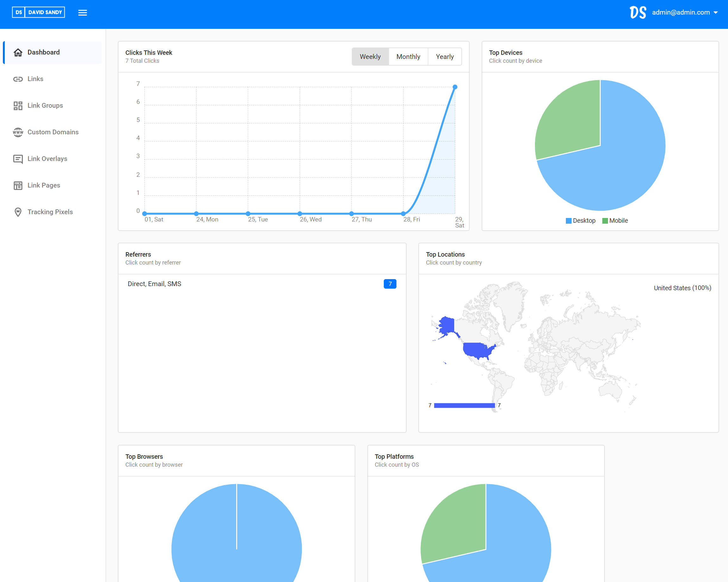Viewport: 728px width, 582px height.
Task: Click the Direct, Email, SMS referrer row
Action: pyautogui.click(x=154, y=284)
